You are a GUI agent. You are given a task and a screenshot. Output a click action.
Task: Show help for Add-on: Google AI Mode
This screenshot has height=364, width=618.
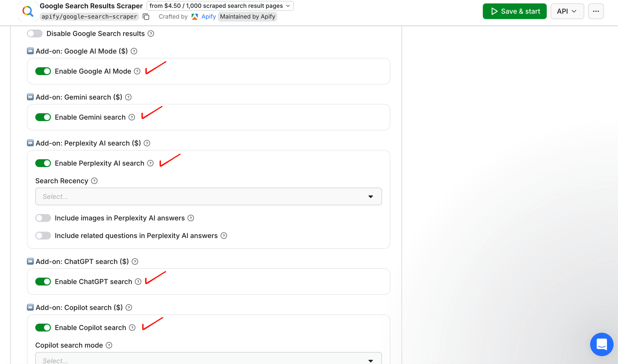click(x=134, y=51)
